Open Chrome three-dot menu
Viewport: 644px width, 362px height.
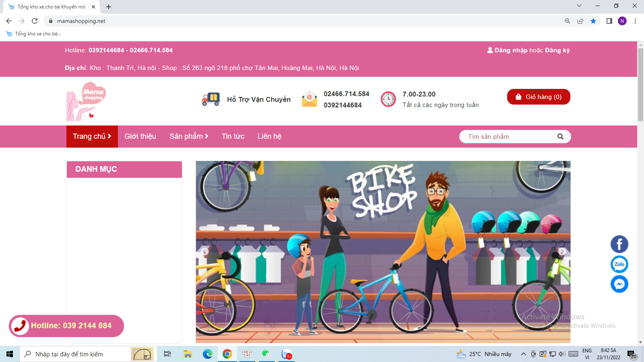coord(635,21)
